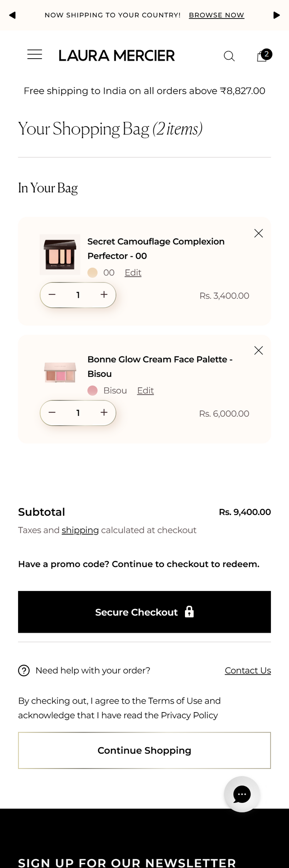Viewport: 289px width, 868px height.
Task: Show next announcement with right arrow
Action: (276, 15)
